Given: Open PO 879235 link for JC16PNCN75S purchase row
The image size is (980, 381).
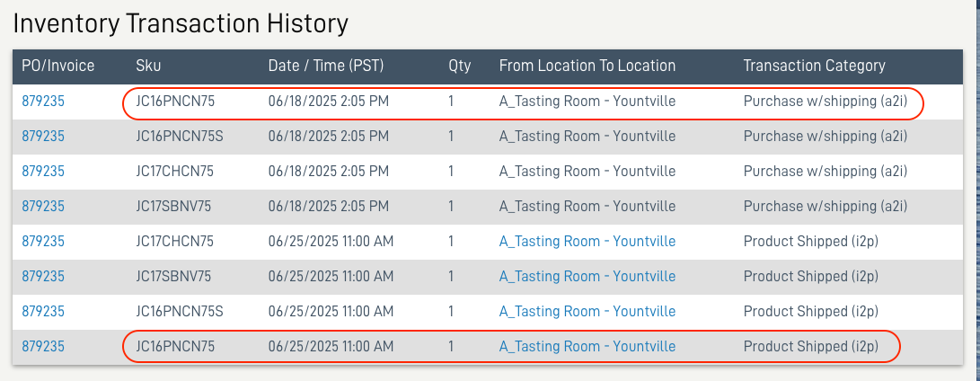Looking at the screenshot, I should (43, 137).
